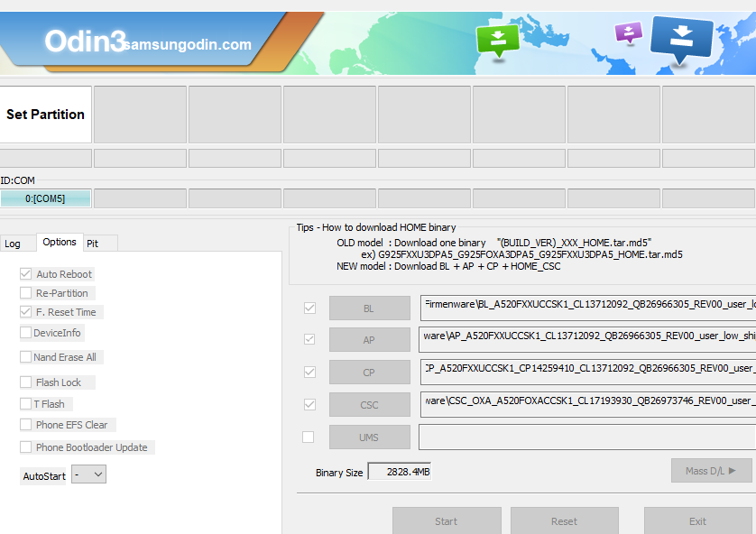This screenshot has width=756, height=534.
Task: Open the AutoStart dropdown
Action: tap(88, 474)
